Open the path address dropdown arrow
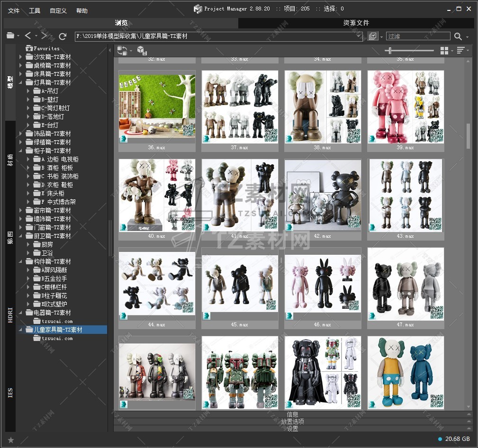 tap(359, 36)
